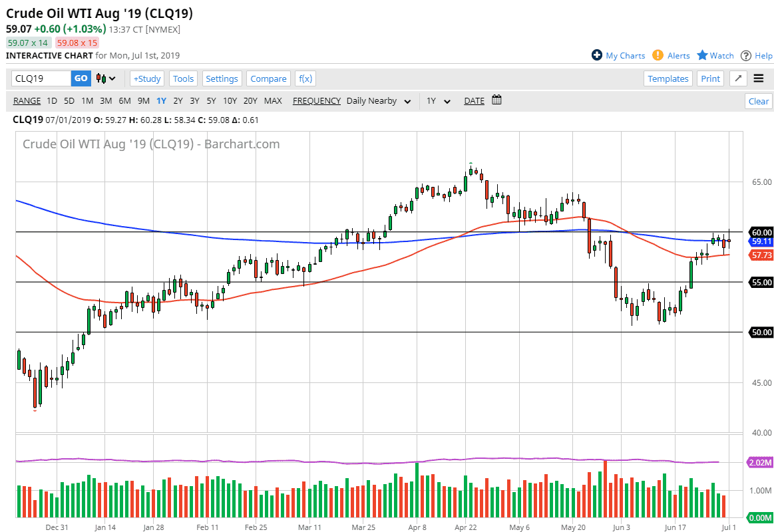Open the +Study menu
Viewport: 774px width, 532px height.
pos(147,78)
